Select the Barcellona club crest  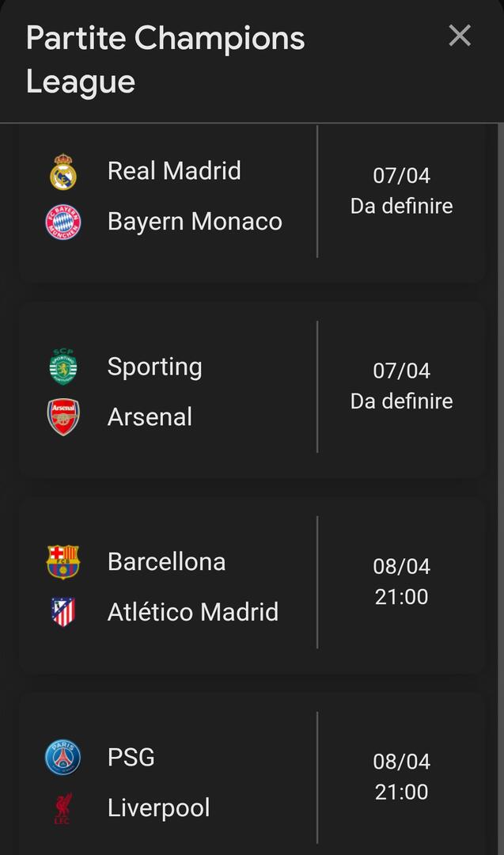pos(63,562)
